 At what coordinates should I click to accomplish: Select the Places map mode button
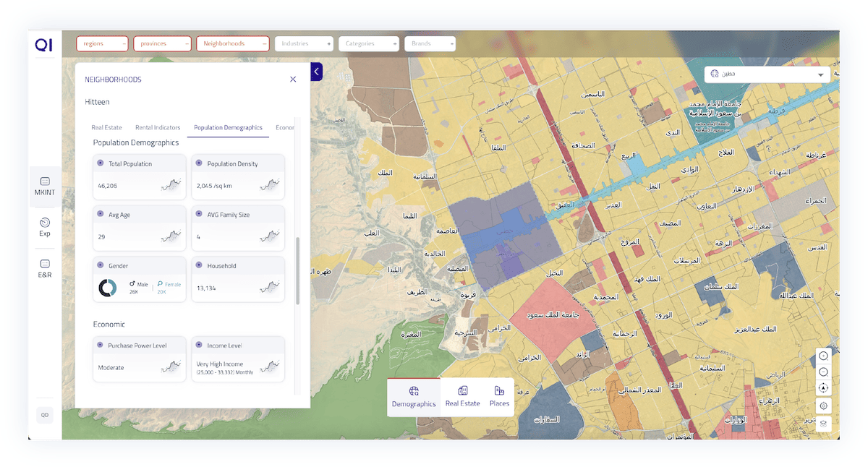point(499,397)
